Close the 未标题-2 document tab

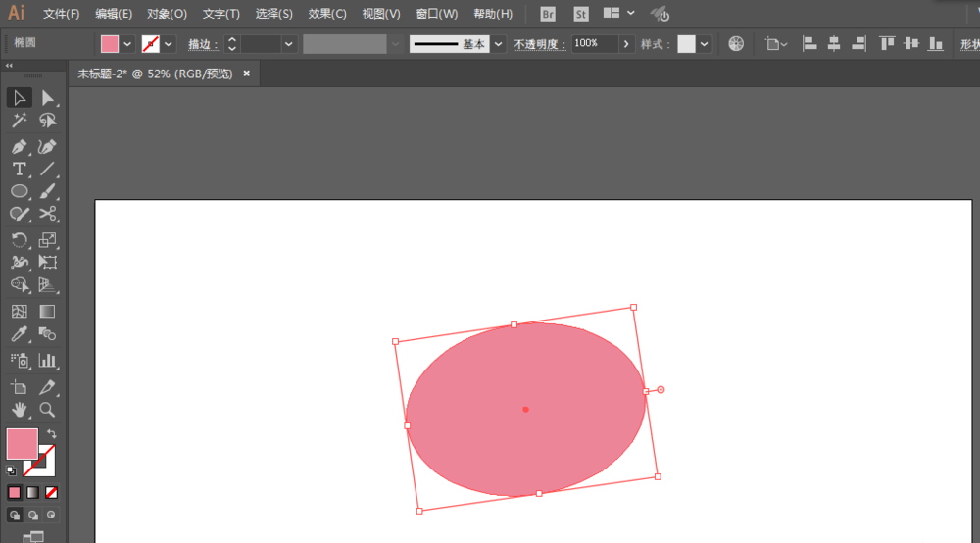pos(247,74)
